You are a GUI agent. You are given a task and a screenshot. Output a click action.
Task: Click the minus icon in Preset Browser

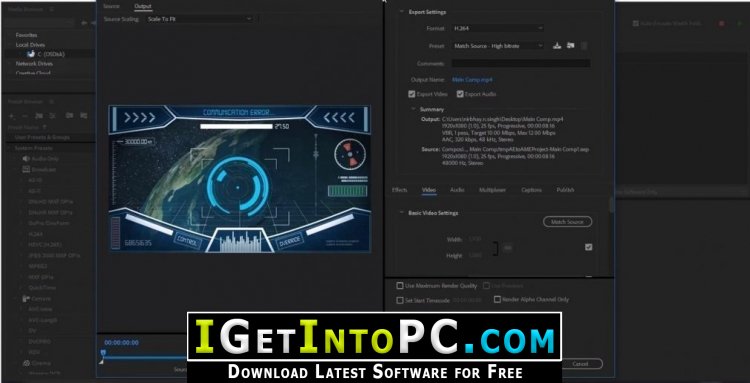(x=25, y=116)
